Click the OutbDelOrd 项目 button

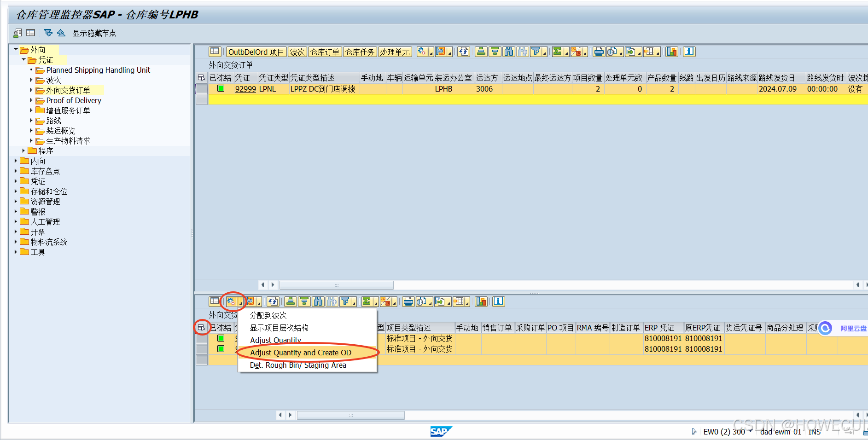click(x=256, y=52)
